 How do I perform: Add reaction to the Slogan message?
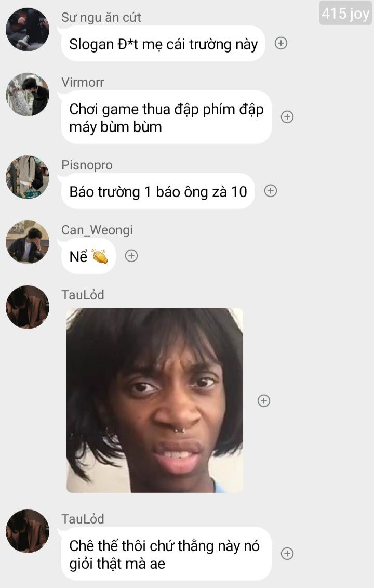(281, 44)
